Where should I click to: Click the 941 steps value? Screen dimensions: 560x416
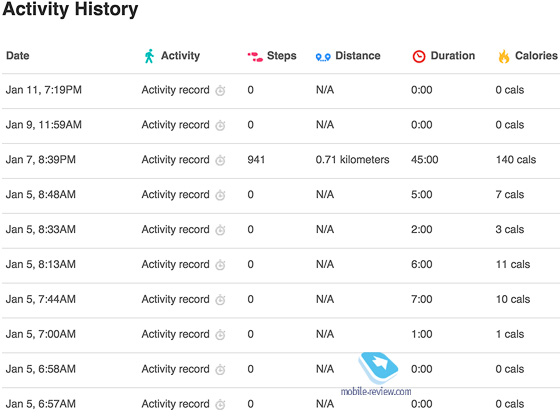coord(256,160)
